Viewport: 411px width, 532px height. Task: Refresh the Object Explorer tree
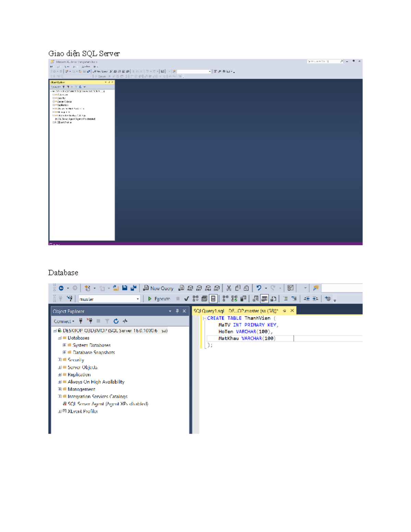[116, 321]
